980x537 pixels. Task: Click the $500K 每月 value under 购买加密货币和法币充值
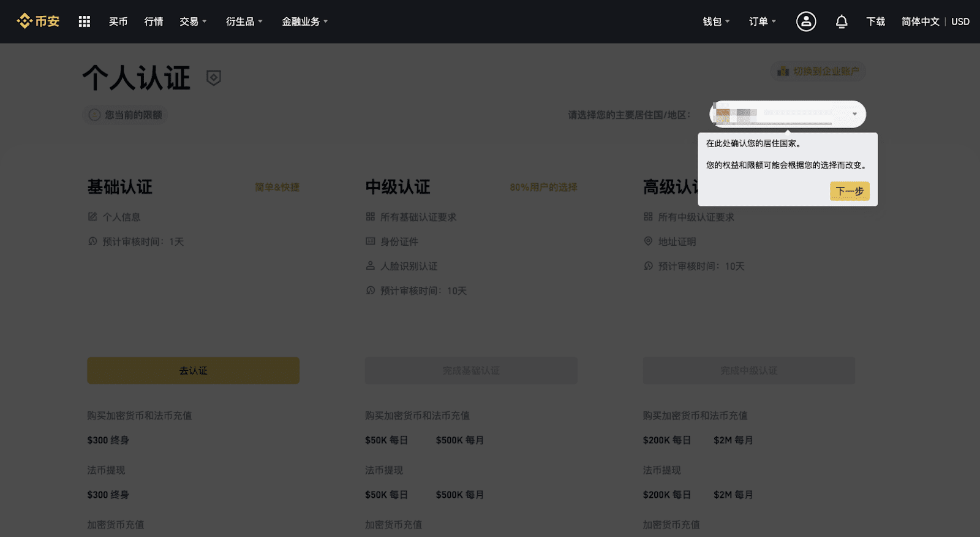460,440
